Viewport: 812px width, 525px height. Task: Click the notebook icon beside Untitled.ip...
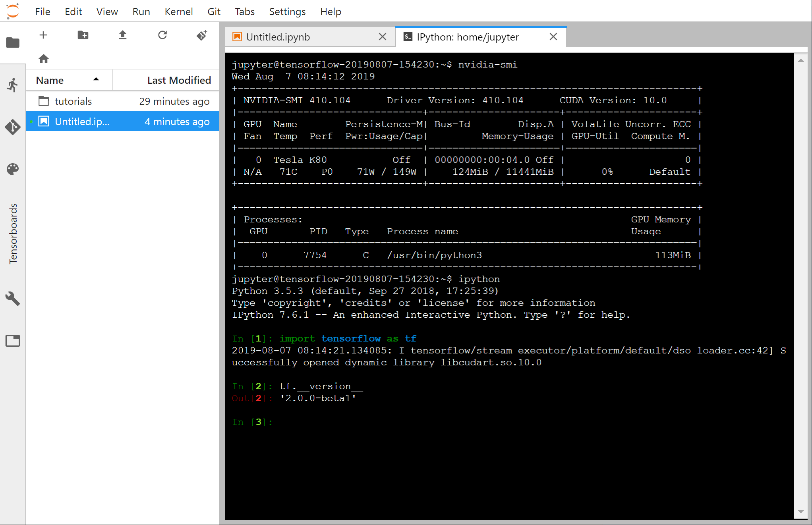pos(44,122)
